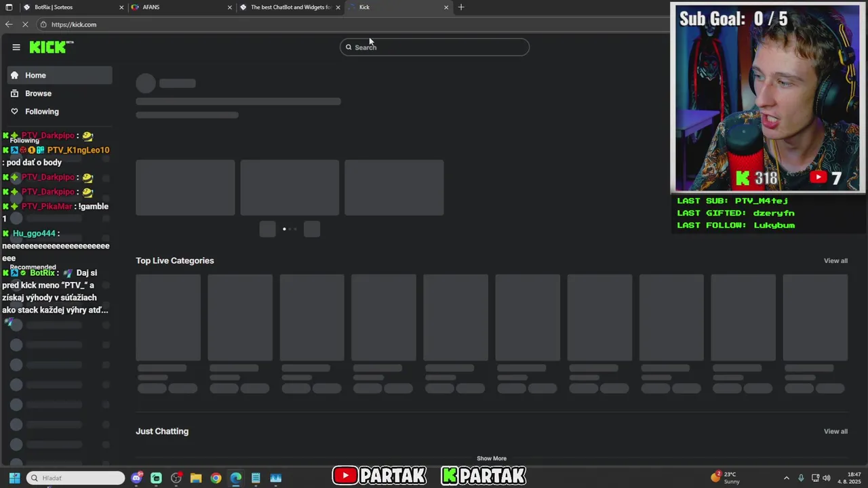Open network settings tray icon
The image size is (868, 488).
pos(815,478)
